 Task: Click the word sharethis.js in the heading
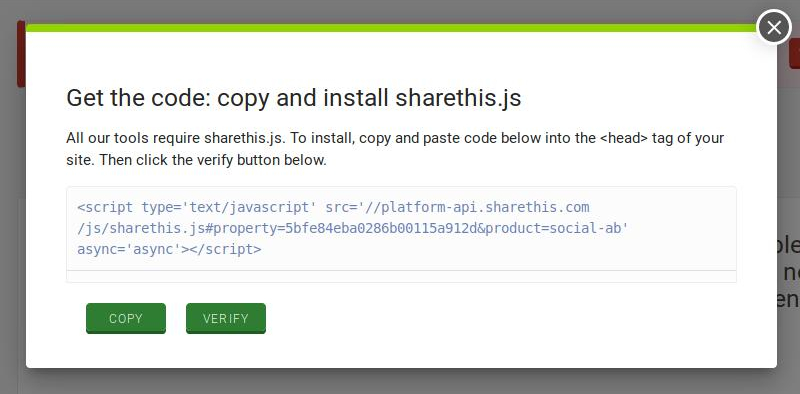pyautogui.click(x=458, y=97)
